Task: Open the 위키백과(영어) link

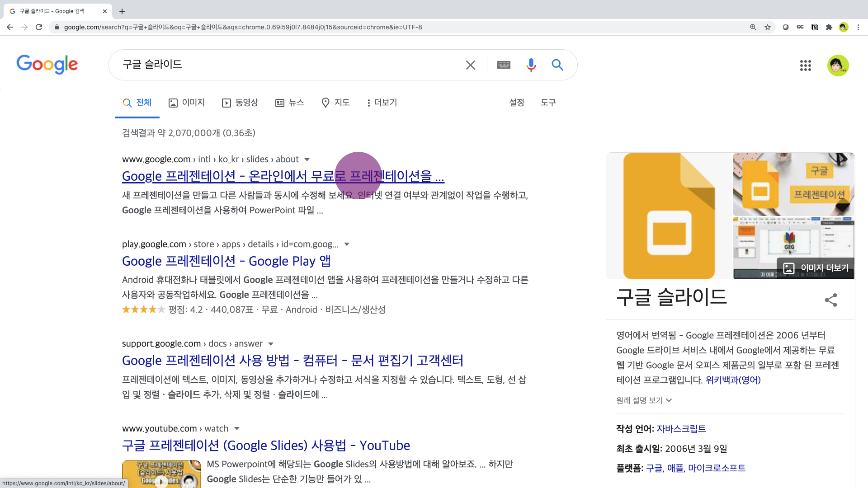Action: (733, 380)
